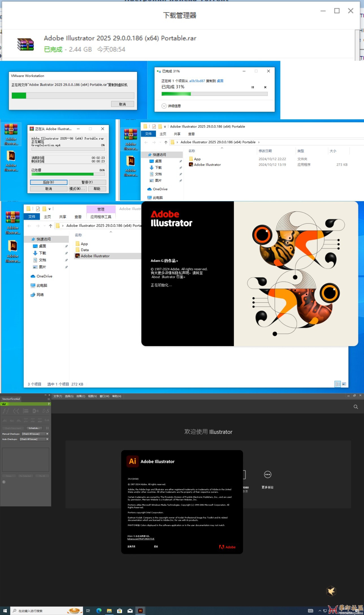Open the VectorFirstAid panel flyout menu icon
Viewport: 364px width, 615px height.
49,399
